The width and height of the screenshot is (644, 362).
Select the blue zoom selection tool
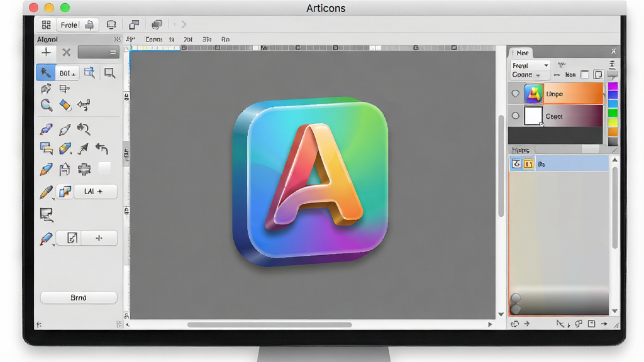(x=89, y=73)
